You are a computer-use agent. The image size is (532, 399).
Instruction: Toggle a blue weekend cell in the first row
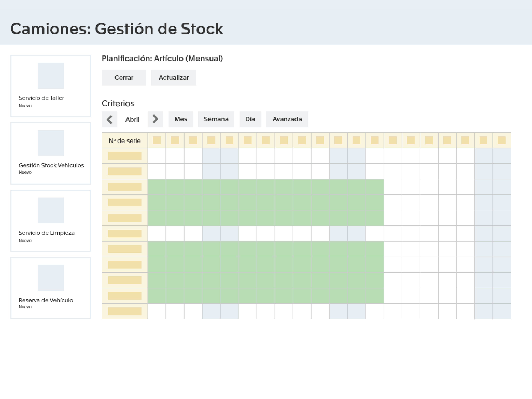pos(211,156)
